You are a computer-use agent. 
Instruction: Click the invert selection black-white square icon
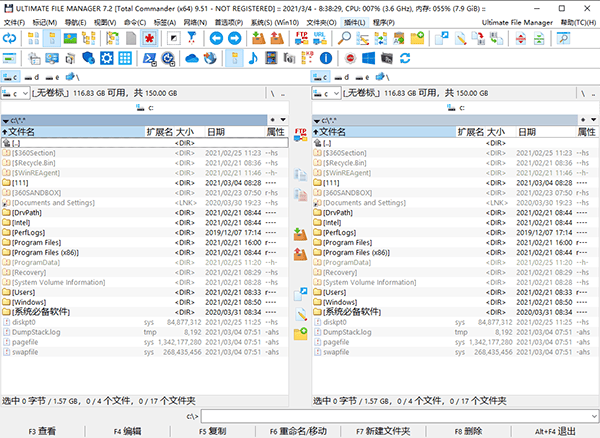174,38
